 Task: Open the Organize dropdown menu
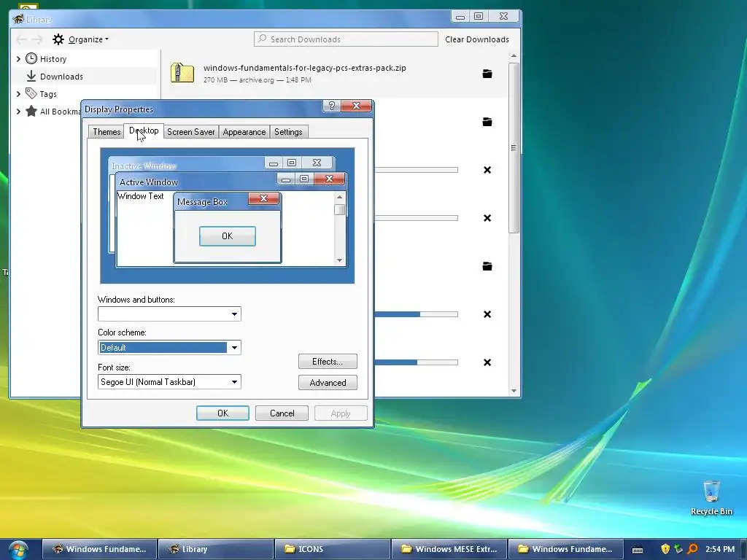(88, 39)
